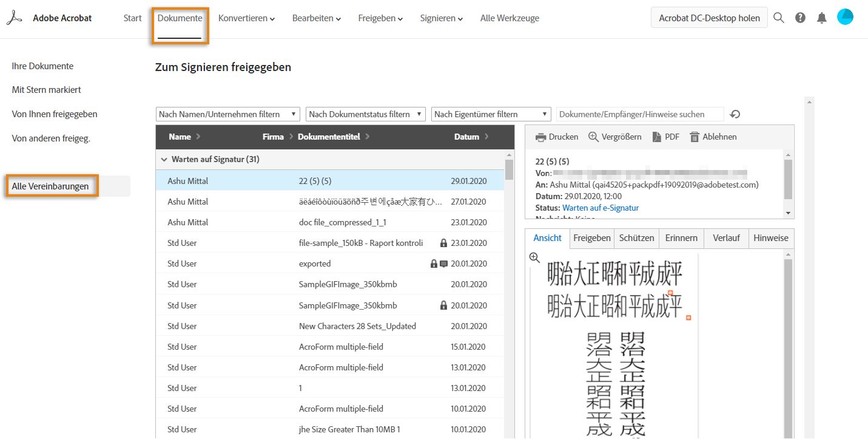Open Alle Werkzeuge
Viewport: 868px width, 439px height.
(510, 18)
